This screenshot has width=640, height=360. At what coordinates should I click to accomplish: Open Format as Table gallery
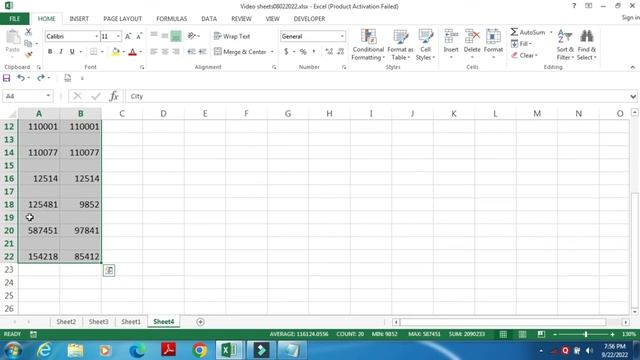point(400,45)
